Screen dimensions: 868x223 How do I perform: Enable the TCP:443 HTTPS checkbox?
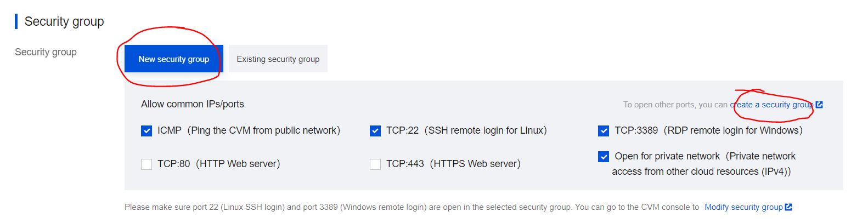[375, 164]
